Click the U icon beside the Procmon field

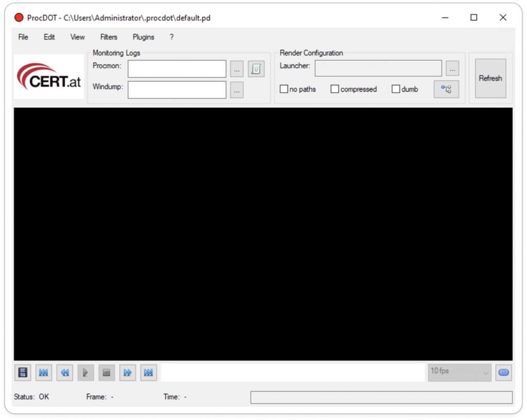coord(256,68)
